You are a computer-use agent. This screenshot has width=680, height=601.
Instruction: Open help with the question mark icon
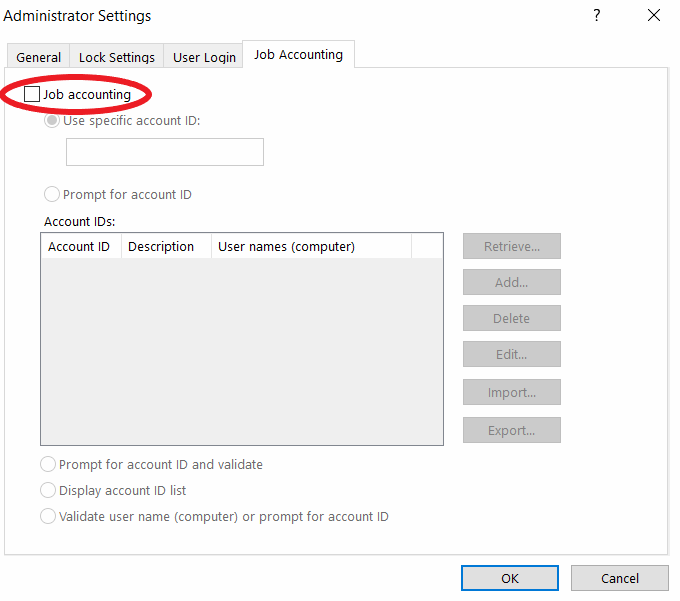(x=597, y=16)
